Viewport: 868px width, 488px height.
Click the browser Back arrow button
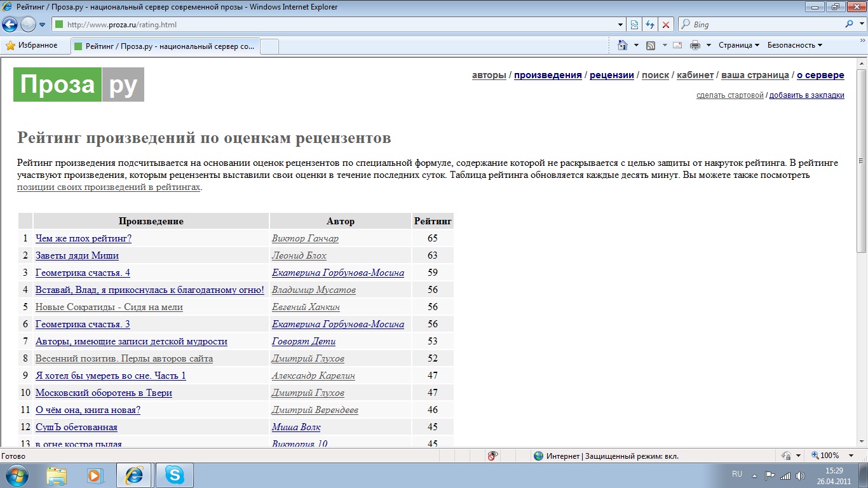coord(10,25)
